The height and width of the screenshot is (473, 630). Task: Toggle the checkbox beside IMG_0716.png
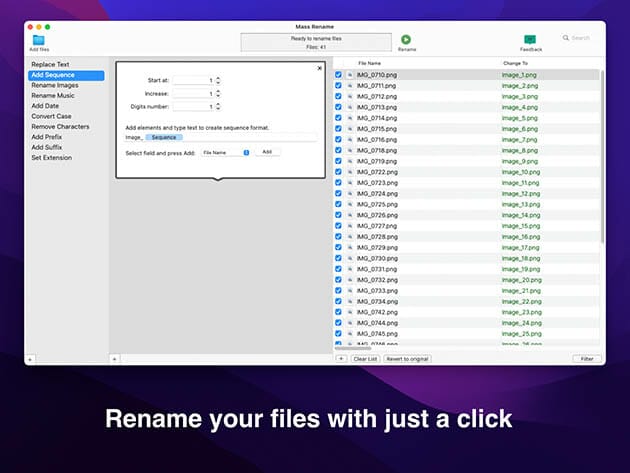[338, 140]
